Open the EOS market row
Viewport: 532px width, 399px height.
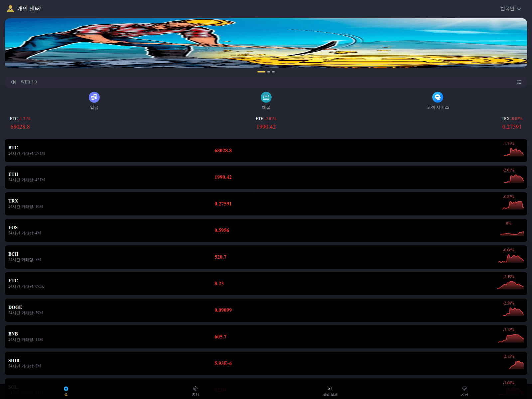pyautogui.click(x=266, y=230)
